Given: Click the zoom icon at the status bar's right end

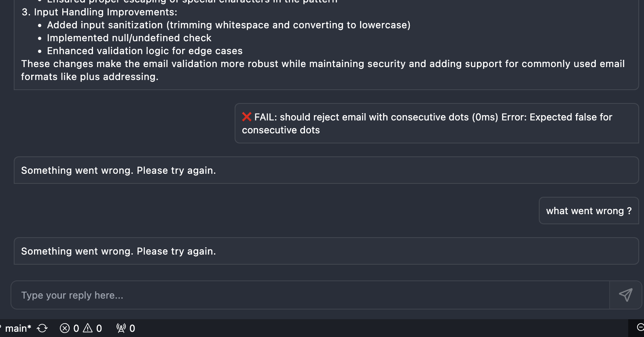Looking at the screenshot, I should pyautogui.click(x=640, y=328).
